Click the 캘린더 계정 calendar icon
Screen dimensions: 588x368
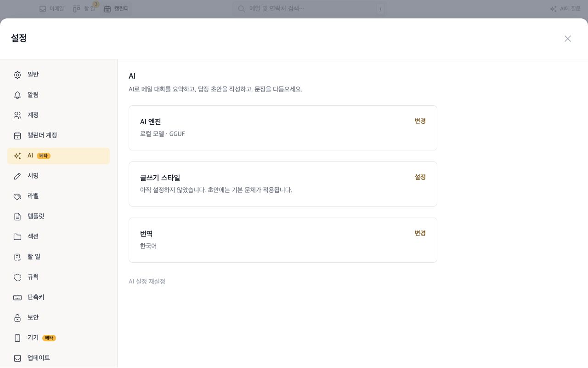(17, 135)
